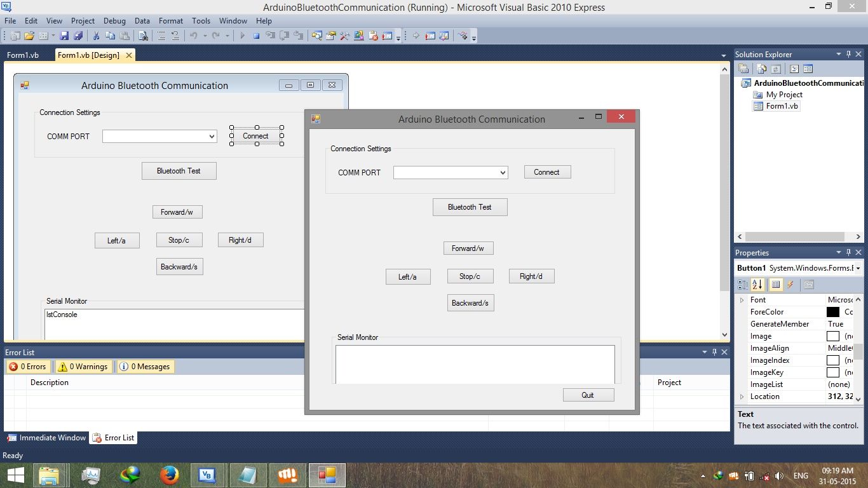Sort properties alphabetically in the Properties panel
The width and height of the screenshot is (868, 488).
tap(756, 284)
